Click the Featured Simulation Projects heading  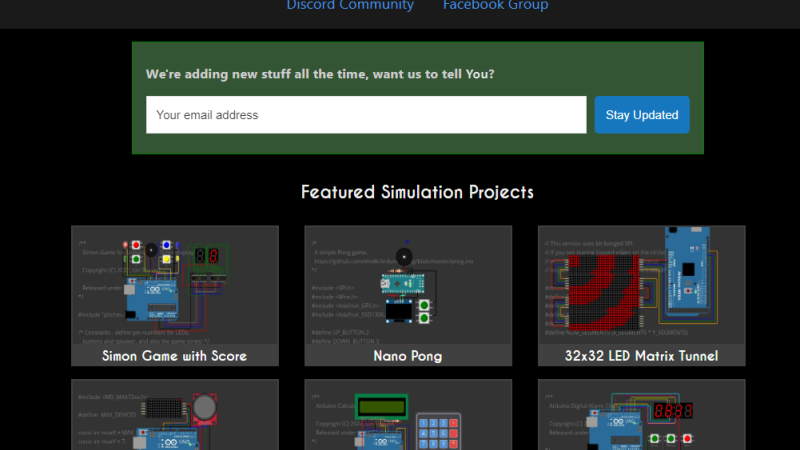[417, 192]
